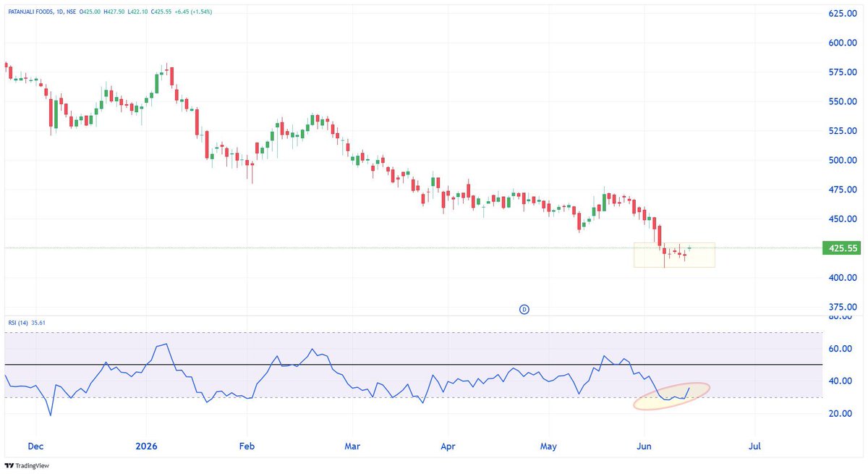Click the "Mar" label on the time axis
This screenshot has height=474, width=868.
tap(352, 446)
